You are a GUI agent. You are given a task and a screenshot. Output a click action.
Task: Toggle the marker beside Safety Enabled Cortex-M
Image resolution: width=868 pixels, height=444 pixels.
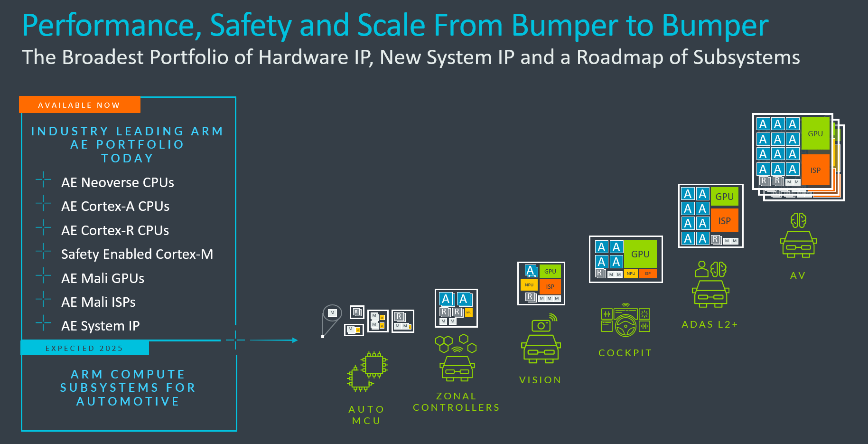[x=43, y=252]
